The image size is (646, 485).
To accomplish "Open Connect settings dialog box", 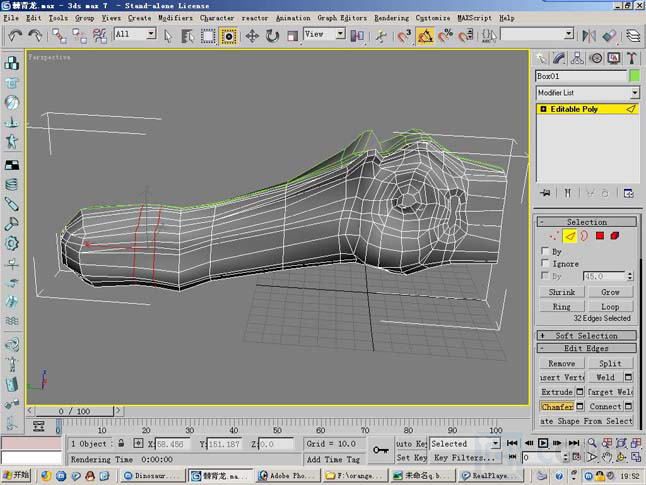I will (628, 407).
